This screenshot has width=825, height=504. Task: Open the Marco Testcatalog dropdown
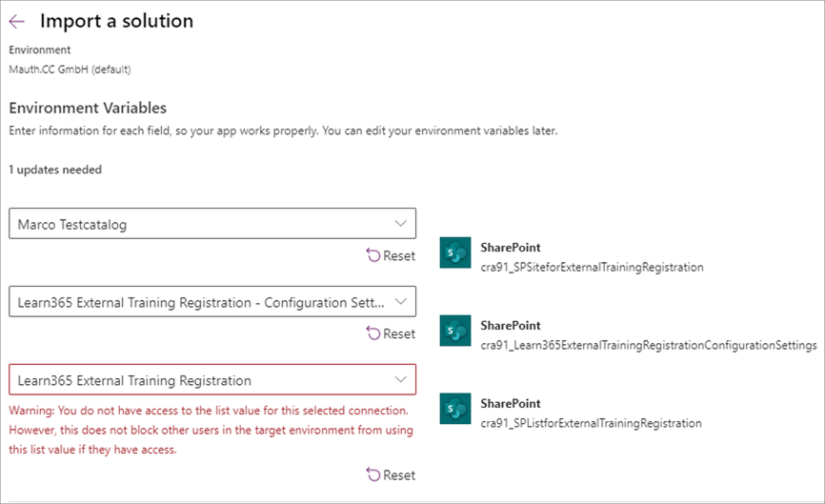tap(212, 224)
